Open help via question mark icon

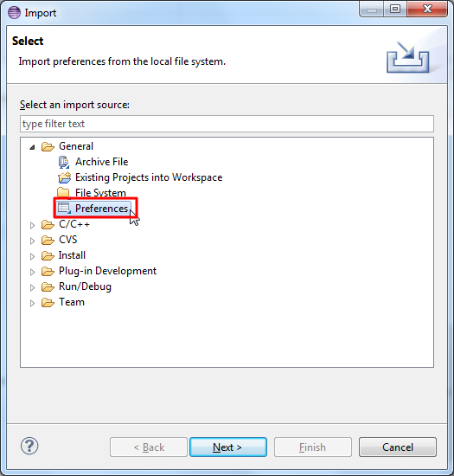click(x=29, y=446)
